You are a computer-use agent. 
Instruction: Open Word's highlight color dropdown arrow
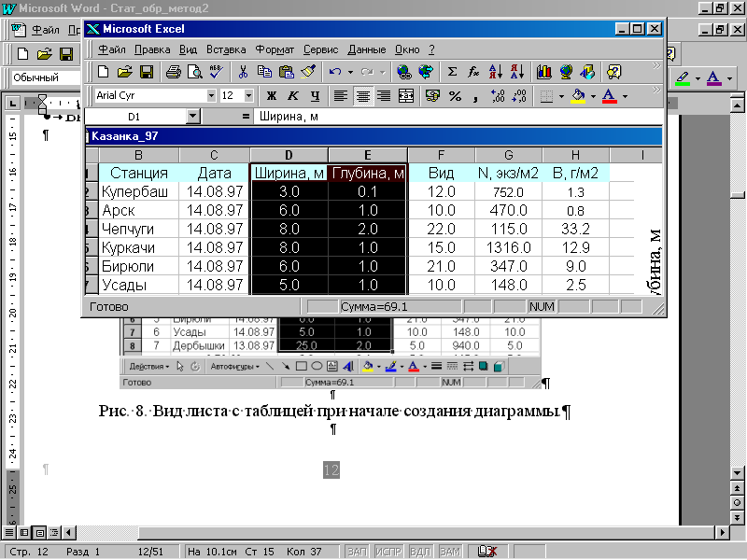point(698,78)
